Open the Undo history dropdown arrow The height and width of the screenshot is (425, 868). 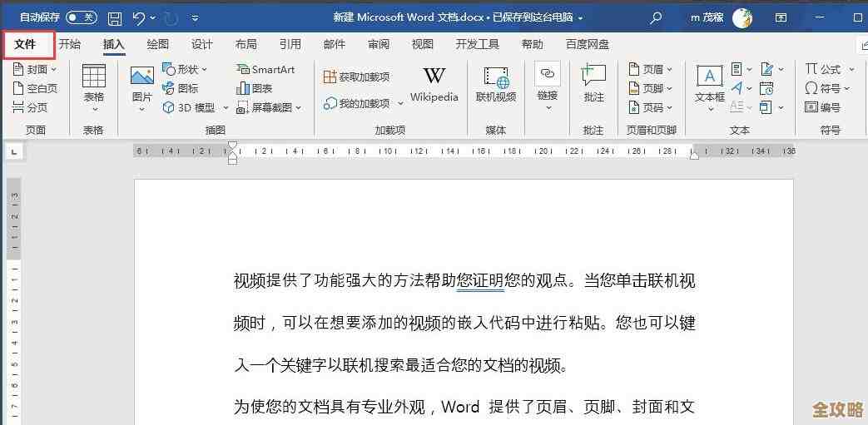pyautogui.click(x=153, y=19)
